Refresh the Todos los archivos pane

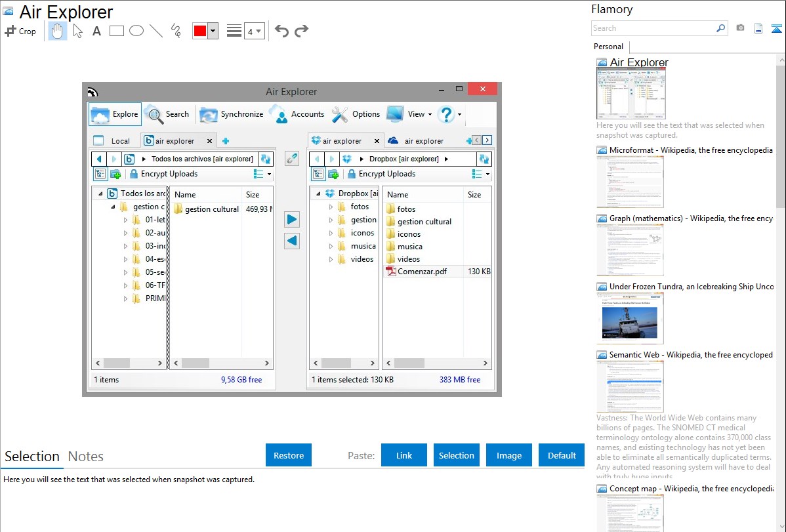266,159
